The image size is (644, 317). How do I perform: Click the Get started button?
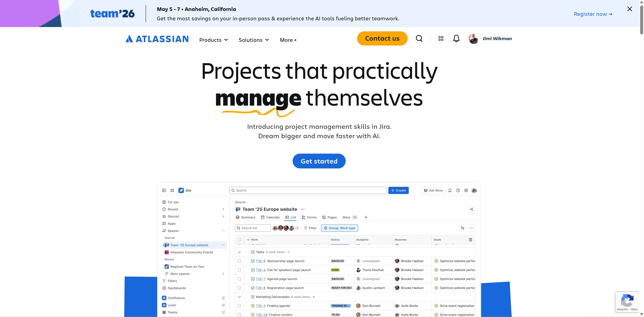[319, 161]
